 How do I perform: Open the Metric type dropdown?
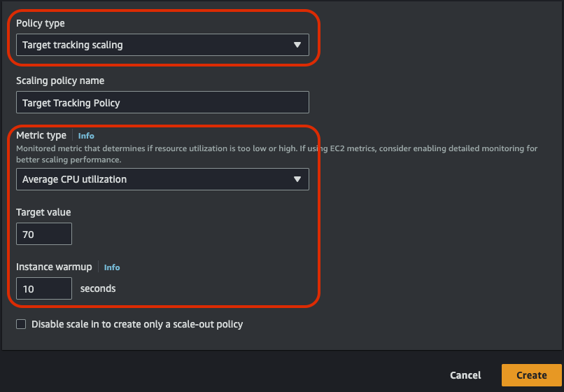point(162,179)
